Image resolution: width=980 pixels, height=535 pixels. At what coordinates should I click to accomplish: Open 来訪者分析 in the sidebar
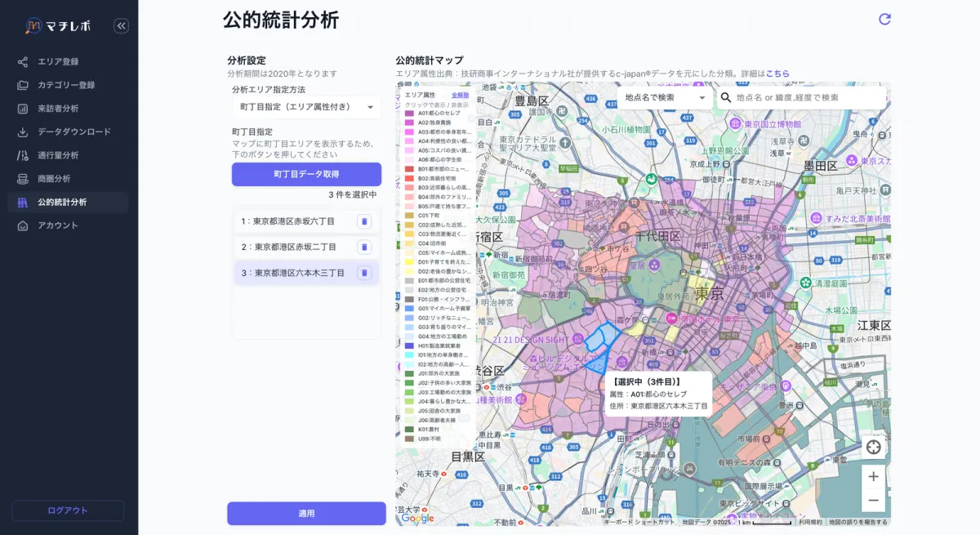pyautogui.click(x=58, y=109)
